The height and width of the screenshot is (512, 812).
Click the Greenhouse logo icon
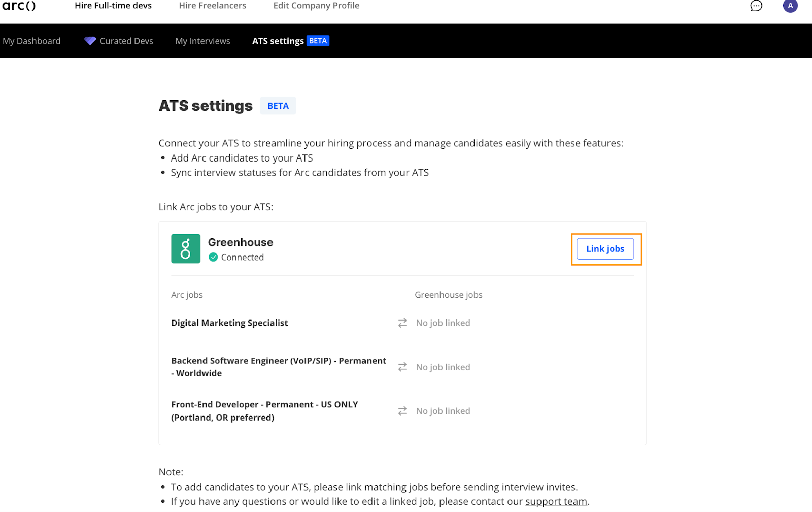pyautogui.click(x=186, y=248)
